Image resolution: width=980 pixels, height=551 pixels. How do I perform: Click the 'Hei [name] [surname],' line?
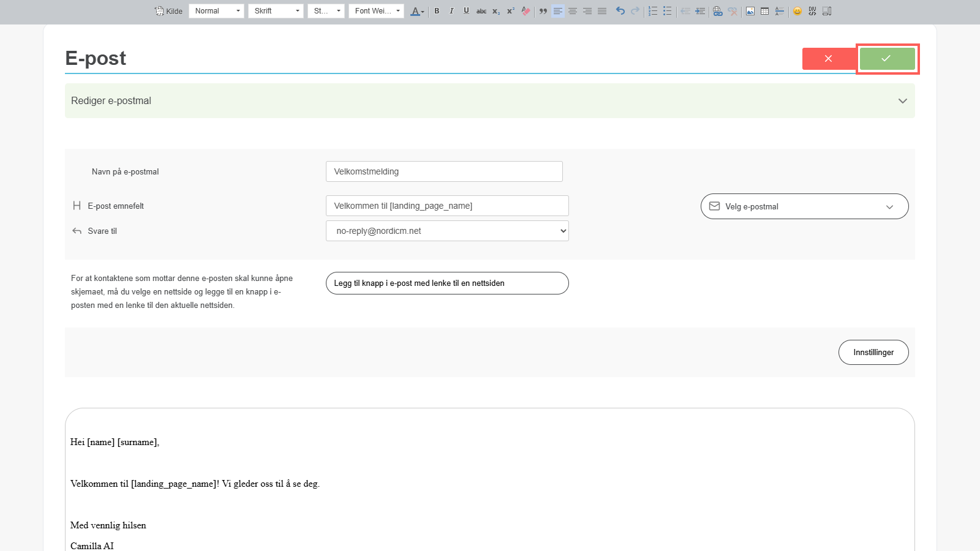(115, 442)
